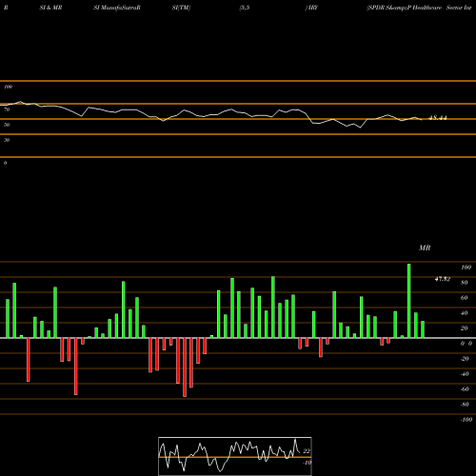The height and width of the screenshot is (476, 476).
Task: Select the RSI axis label 50
Action: coord(7,125)
